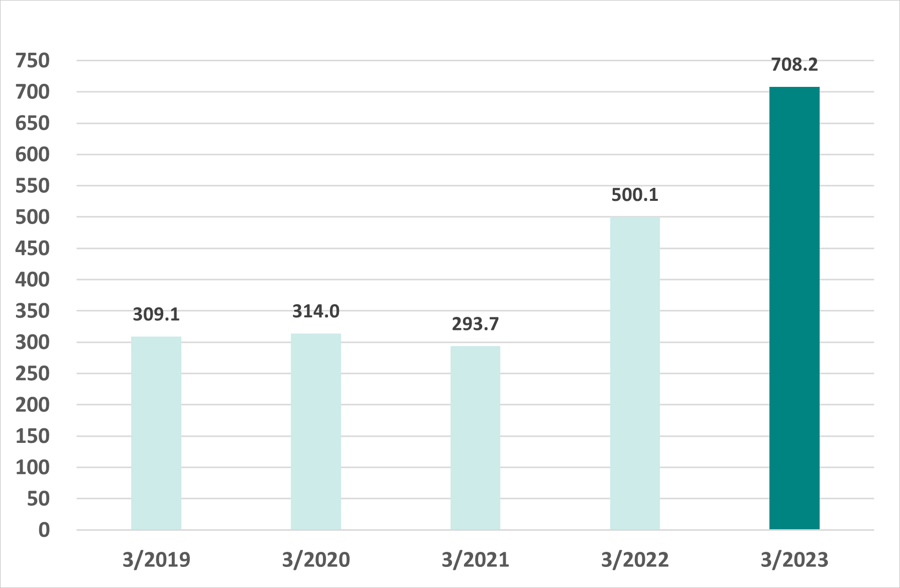
Task: Click the dark teal 3/2023 bar
Action: coord(794,308)
